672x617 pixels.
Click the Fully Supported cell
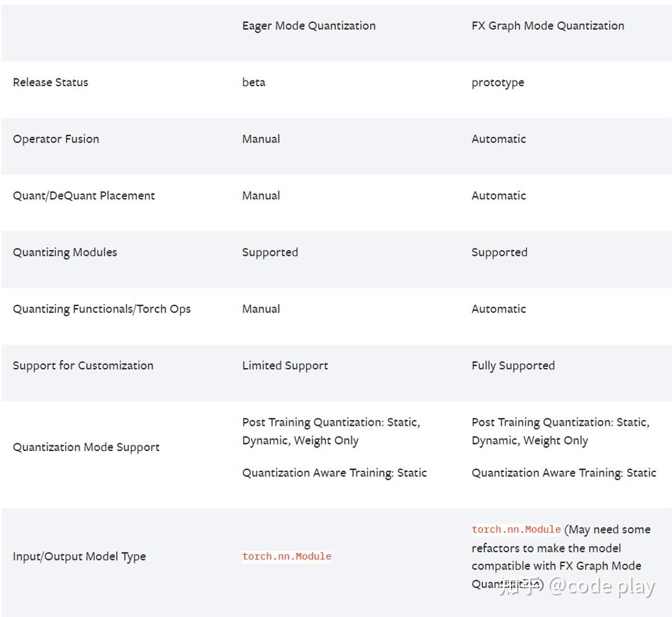tap(513, 366)
